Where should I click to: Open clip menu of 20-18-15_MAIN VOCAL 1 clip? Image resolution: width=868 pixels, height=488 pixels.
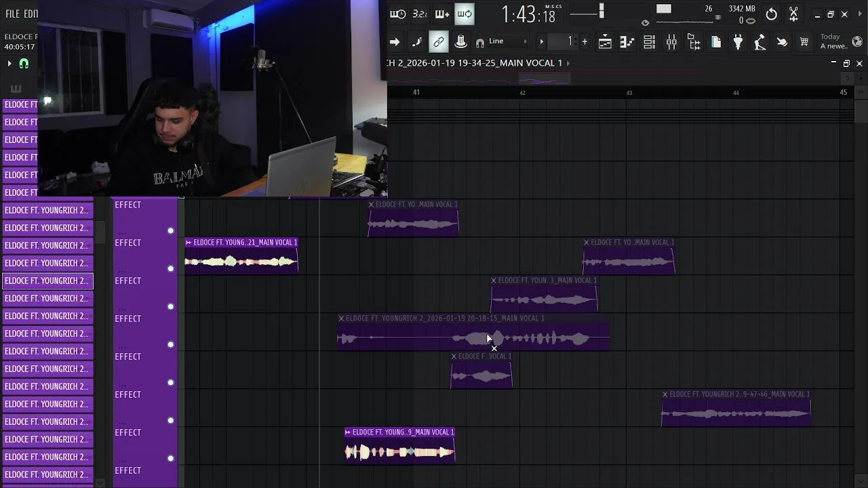coord(341,318)
